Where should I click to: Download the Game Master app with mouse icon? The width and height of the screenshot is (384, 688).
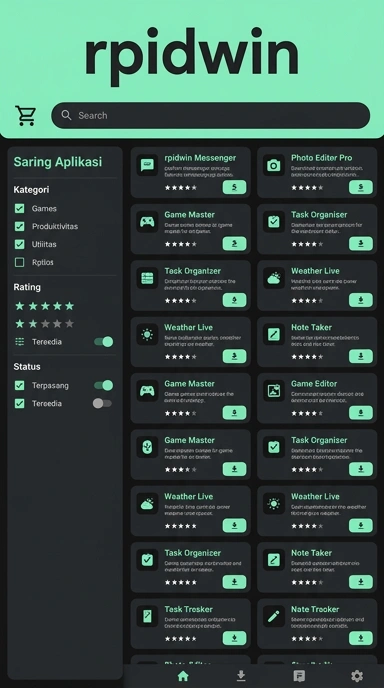pos(234,469)
